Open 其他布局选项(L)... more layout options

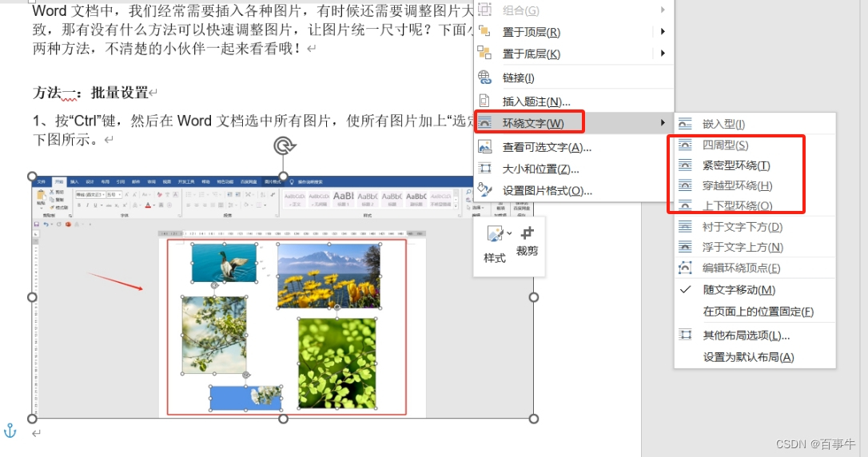coord(755,336)
